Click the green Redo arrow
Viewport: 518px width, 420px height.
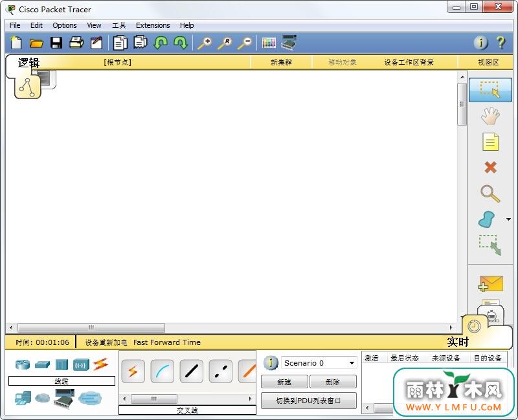click(x=181, y=43)
